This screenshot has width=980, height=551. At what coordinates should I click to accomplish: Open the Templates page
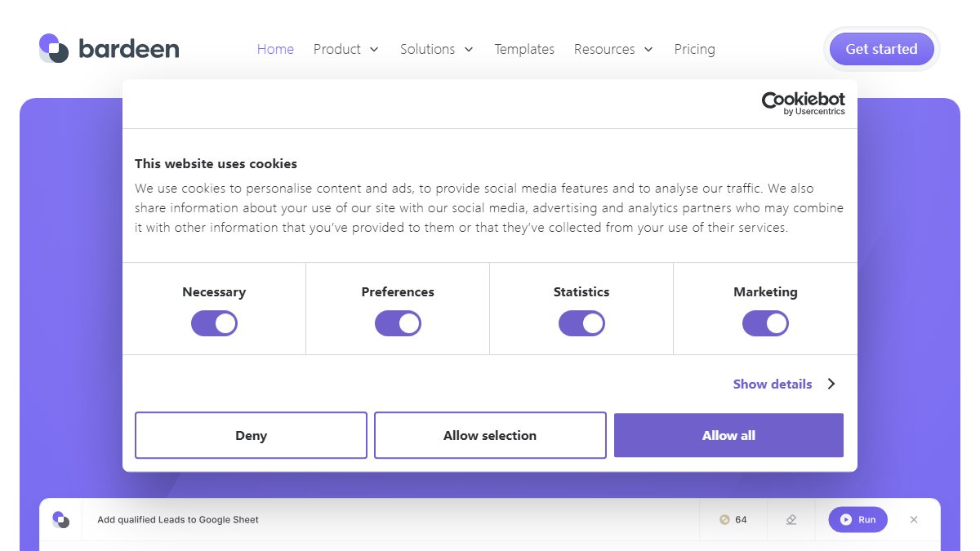pyautogui.click(x=524, y=49)
